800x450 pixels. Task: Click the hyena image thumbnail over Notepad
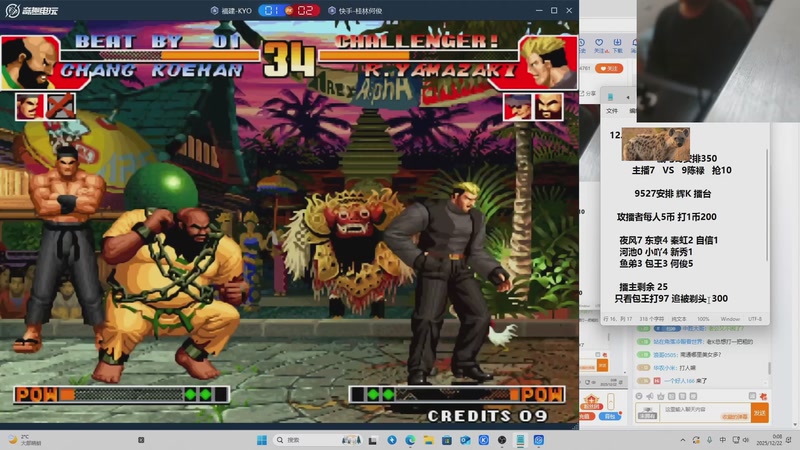pyautogui.click(x=656, y=144)
